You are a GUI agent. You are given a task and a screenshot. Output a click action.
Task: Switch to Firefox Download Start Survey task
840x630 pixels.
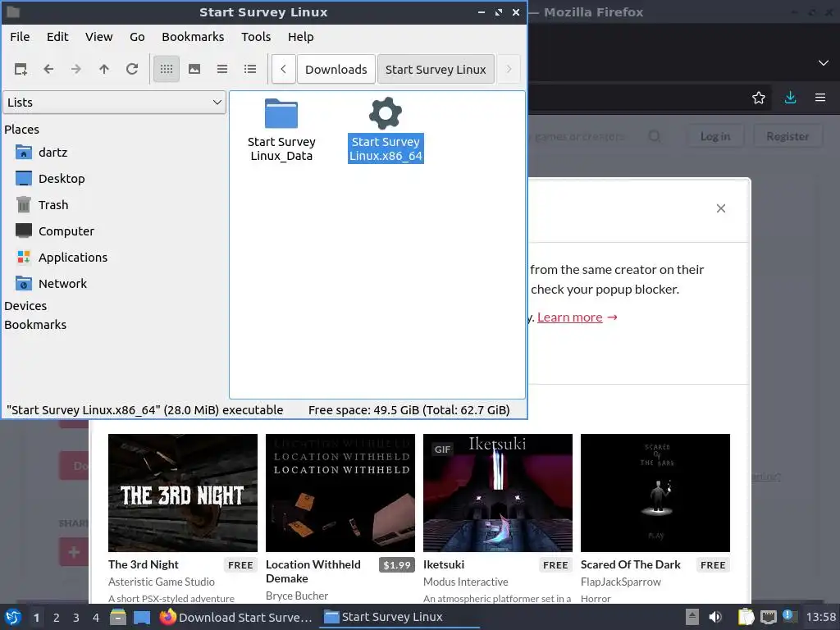click(x=235, y=617)
